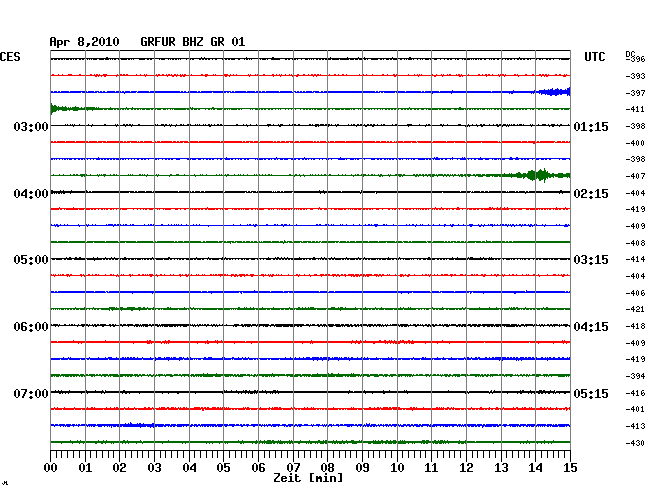Click the DC offset value "-421"

coord(635,309)
